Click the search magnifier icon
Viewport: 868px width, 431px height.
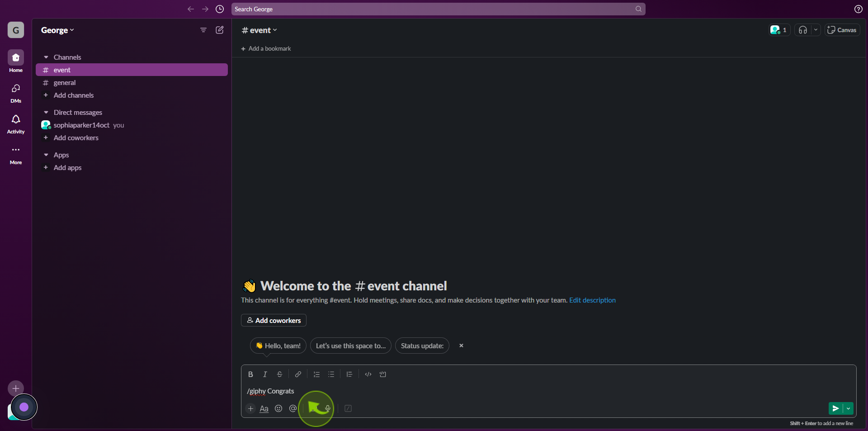point(638,9)
